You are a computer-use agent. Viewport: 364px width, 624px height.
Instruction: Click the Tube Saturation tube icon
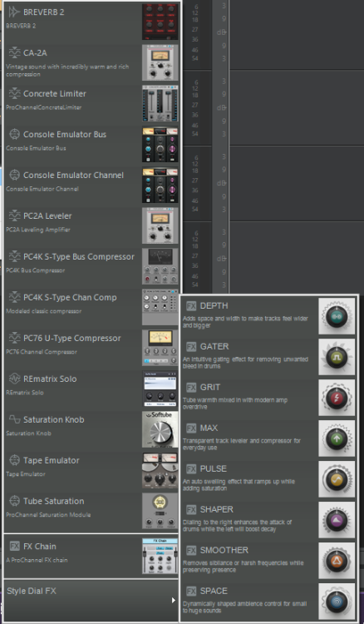[x=14, y=501]
